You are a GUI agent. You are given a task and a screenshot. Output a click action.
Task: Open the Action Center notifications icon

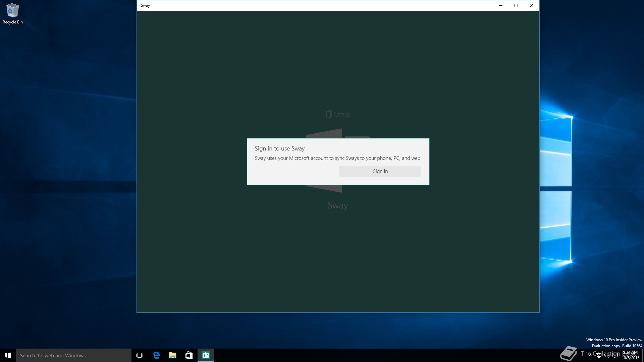pos(615,356)
